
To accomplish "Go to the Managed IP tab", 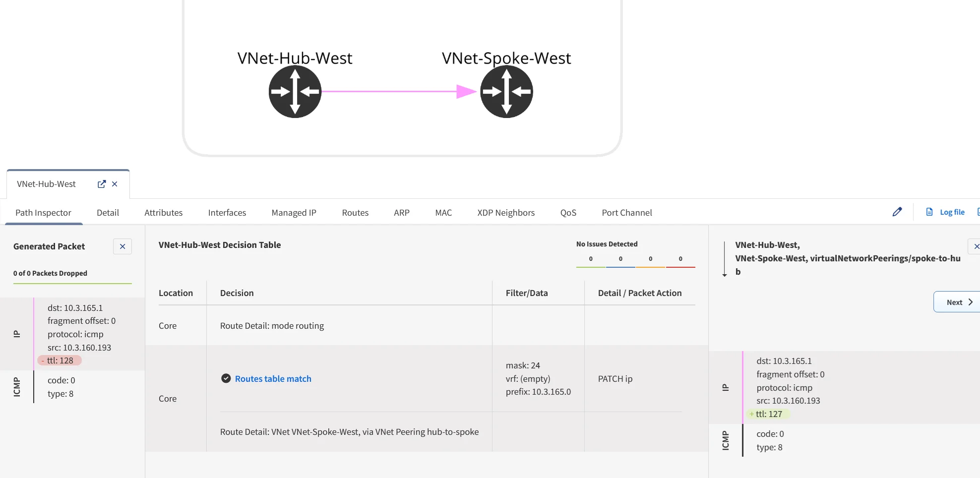I will click(x=294, y=213).
